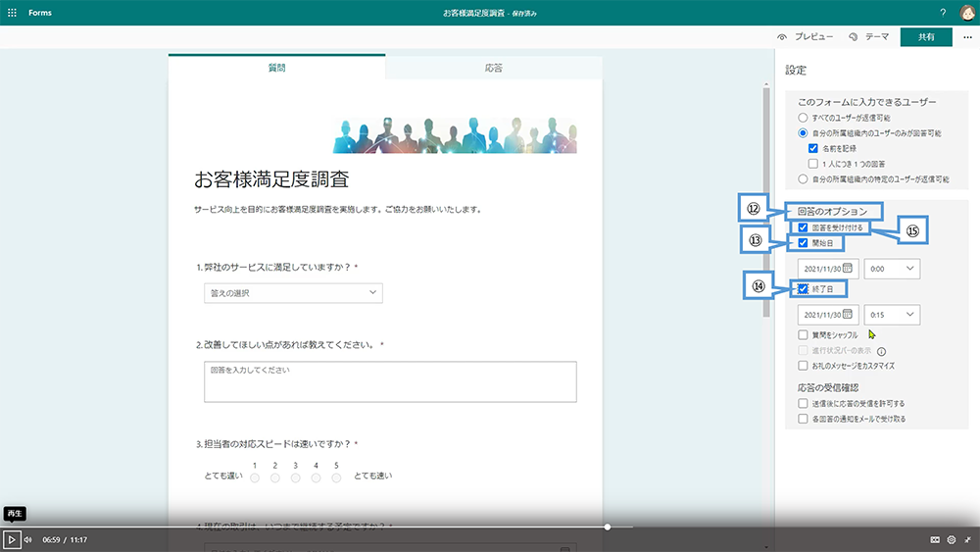Click the Preview button label
This screenshot has height=552, width=980.
[x=813, y=37]
